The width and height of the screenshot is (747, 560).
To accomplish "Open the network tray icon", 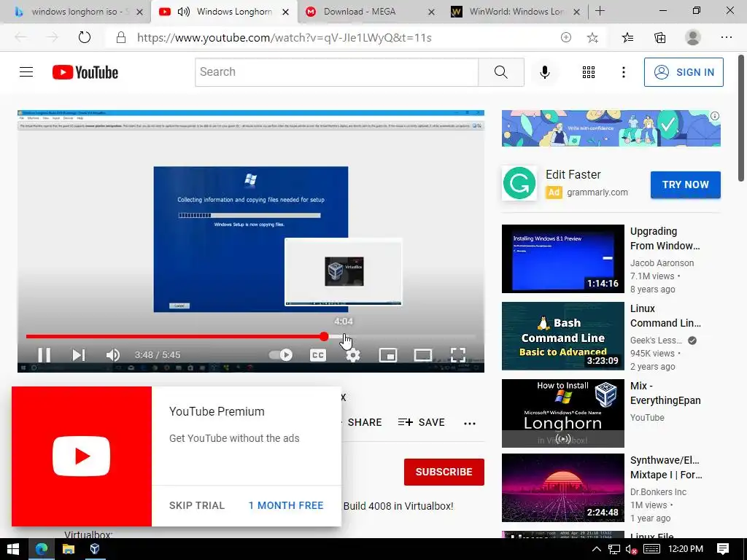I will 614,549.
